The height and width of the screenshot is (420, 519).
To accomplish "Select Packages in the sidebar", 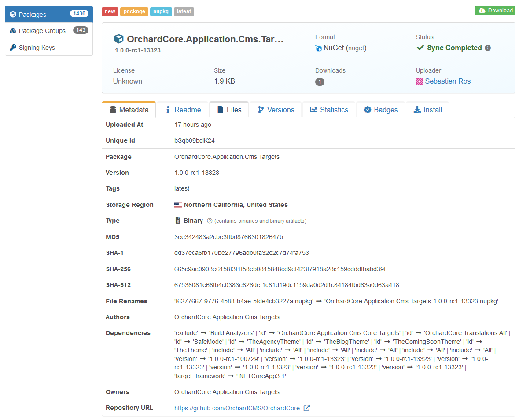I will [x=49, y=14].
